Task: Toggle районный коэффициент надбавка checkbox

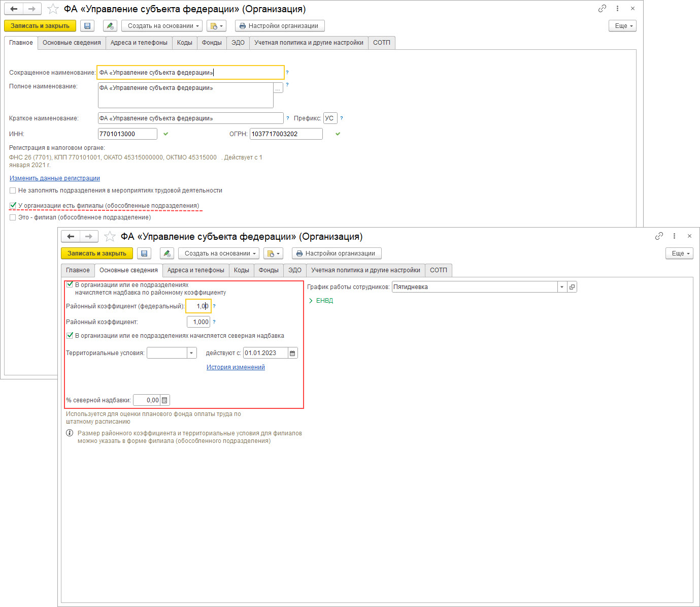Action: pyautogui.click(x=70, y=285)
